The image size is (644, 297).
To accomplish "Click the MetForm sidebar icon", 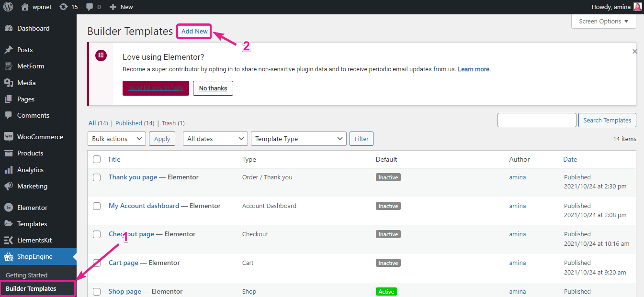I will [9, 66].
